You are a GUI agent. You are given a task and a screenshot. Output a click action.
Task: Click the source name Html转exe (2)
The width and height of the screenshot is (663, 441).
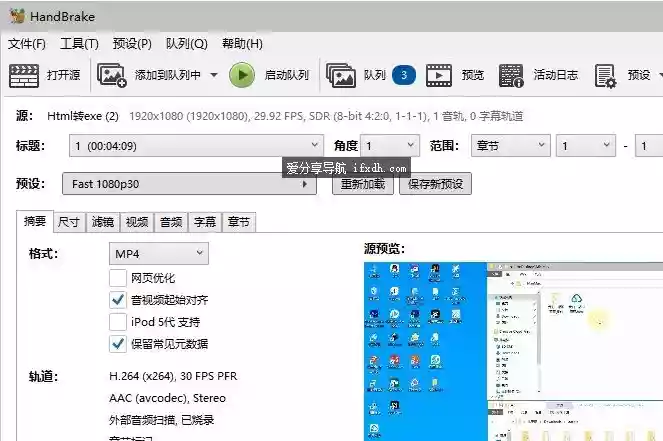[83, 116]
